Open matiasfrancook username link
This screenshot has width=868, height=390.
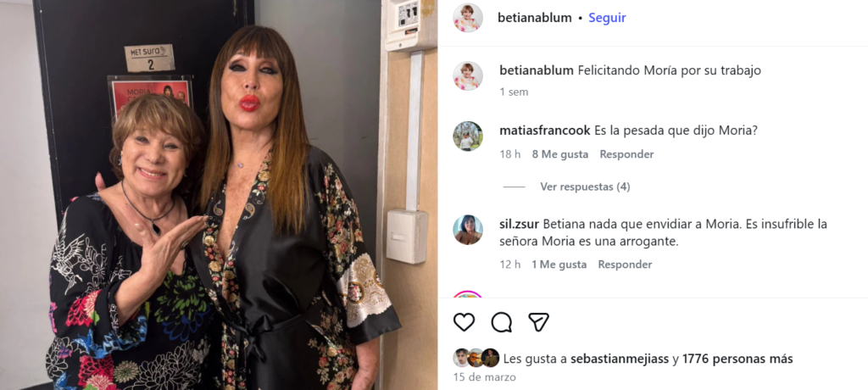point(545,131)
